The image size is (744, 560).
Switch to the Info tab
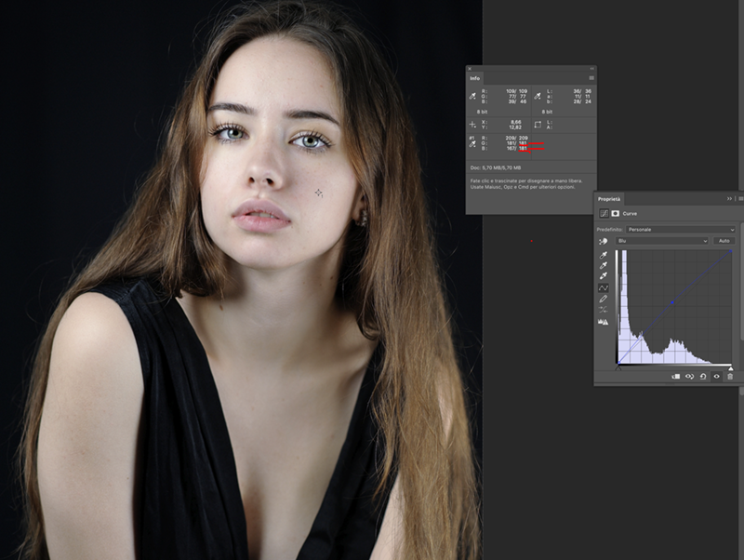(475, 78)
